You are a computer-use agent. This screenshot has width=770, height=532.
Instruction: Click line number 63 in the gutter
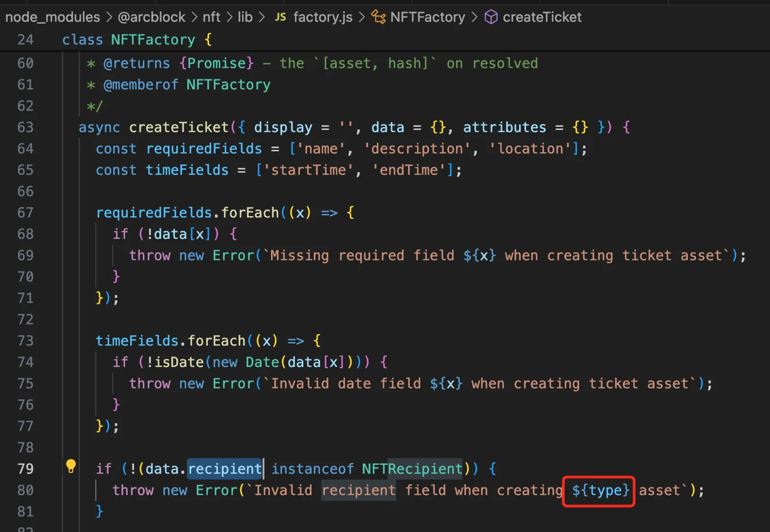26,127
